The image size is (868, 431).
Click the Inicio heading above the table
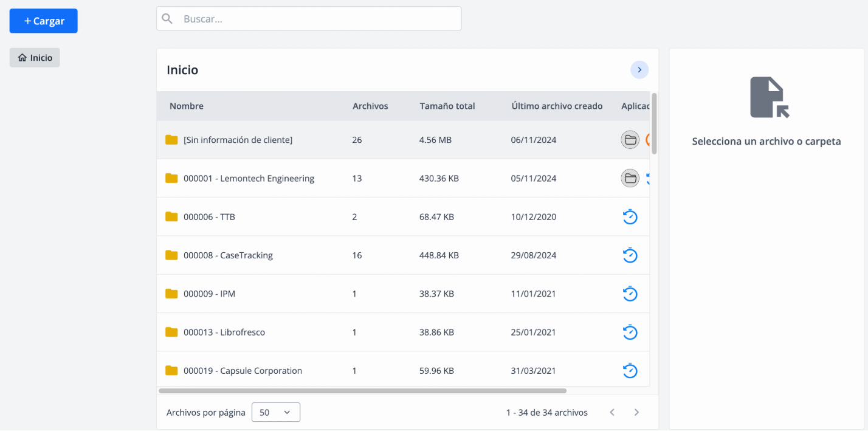pyautogui.click(x=182, y=70)
